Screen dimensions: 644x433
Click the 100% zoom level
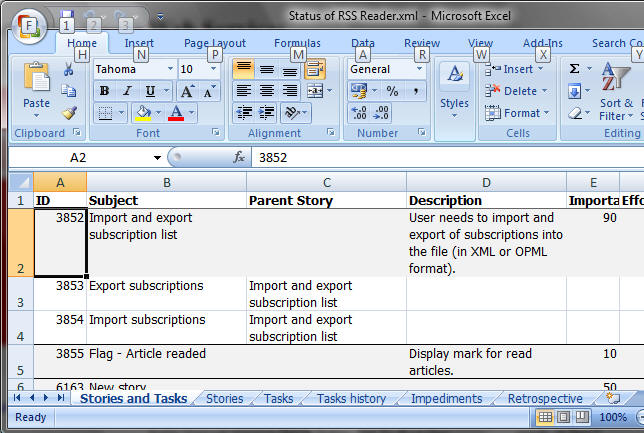(x=613, y=417)
